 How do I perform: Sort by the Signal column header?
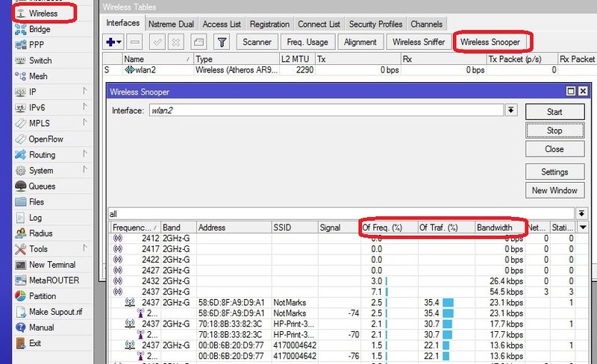[339, 228]
